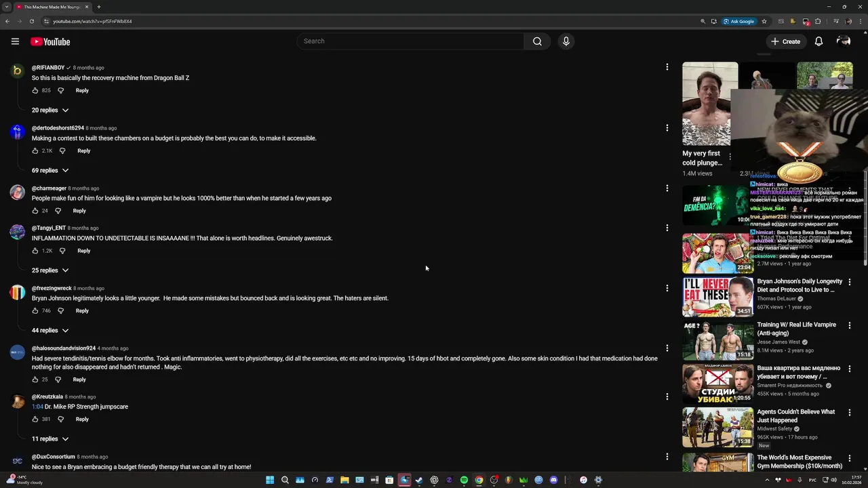The height and width of the screenshot is (488, 868).
Task: Expand 44 replies under @freezingwreck
Action: [x=50, y=330]
